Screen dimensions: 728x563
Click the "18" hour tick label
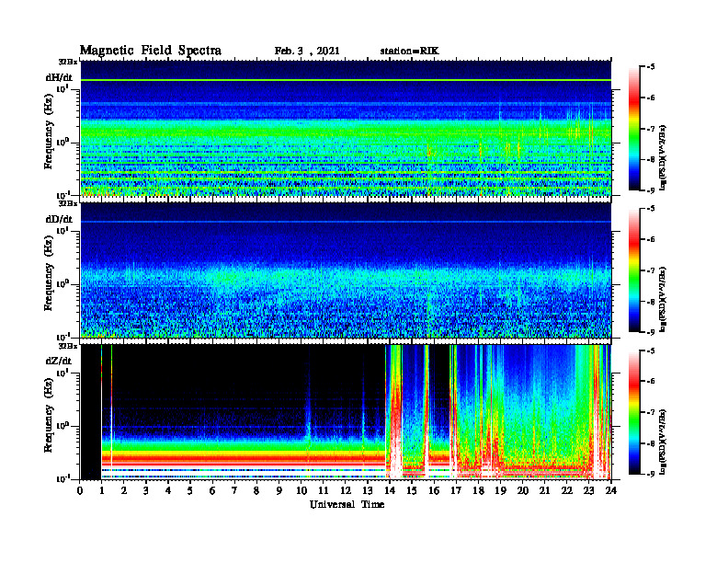coord(478,490)
